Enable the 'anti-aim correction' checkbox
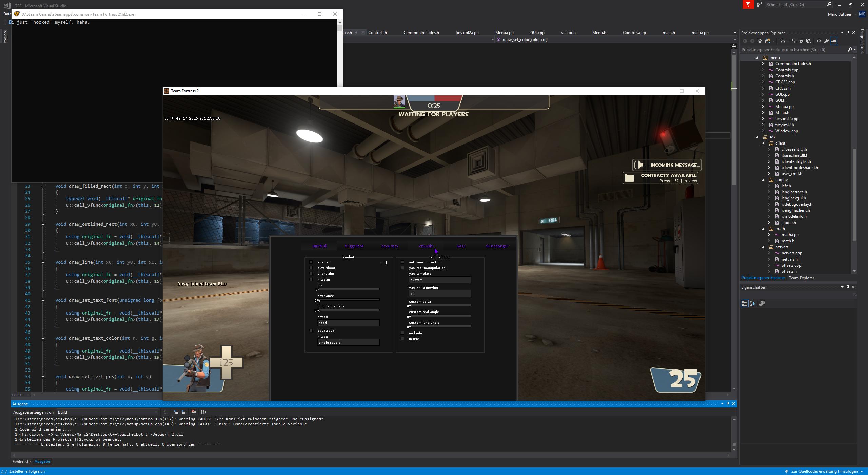The width and height of the screenshot is (868, 475). click(x=402, y=262)
